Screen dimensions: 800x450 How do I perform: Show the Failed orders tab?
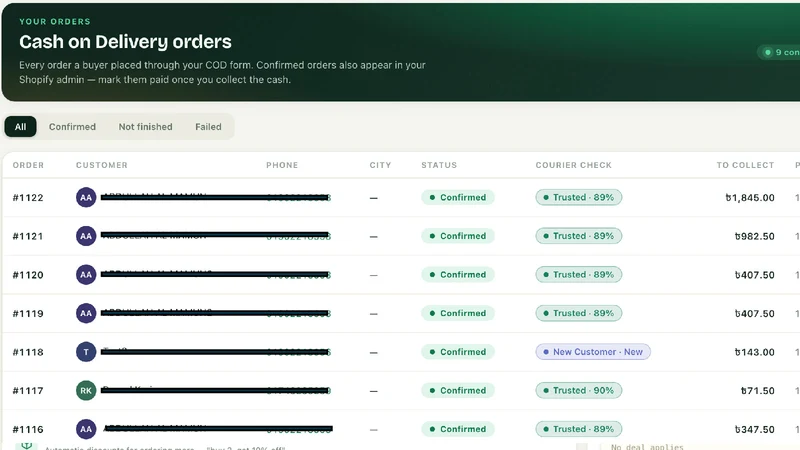[x=208, y=127]
